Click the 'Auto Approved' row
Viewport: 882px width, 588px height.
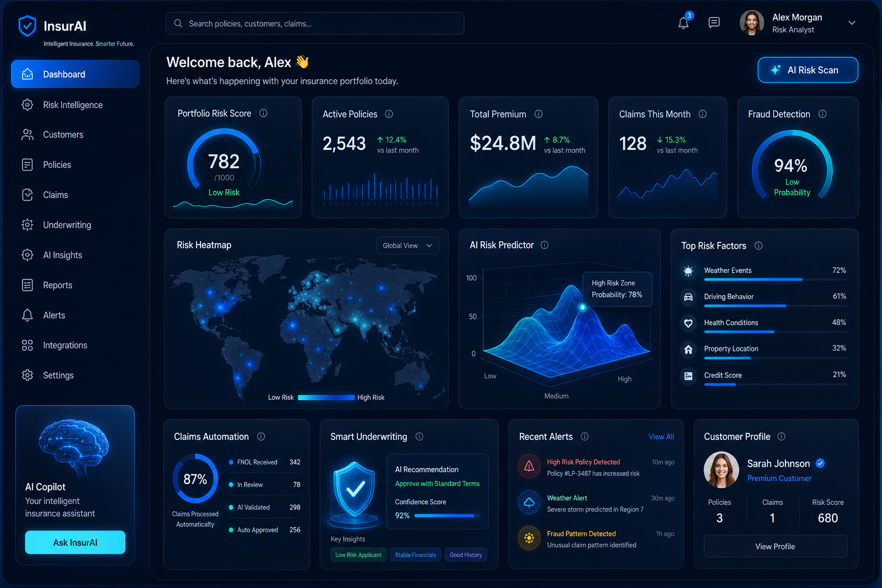[x=265, y=530]
